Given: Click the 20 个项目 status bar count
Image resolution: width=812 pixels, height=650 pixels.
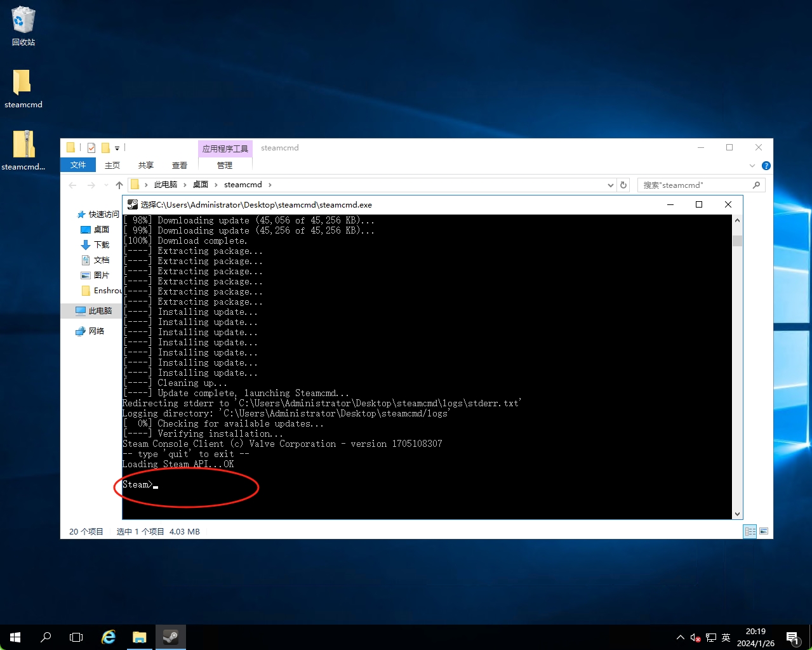Looking at the screenshot, I should click(x=86, y=532).
